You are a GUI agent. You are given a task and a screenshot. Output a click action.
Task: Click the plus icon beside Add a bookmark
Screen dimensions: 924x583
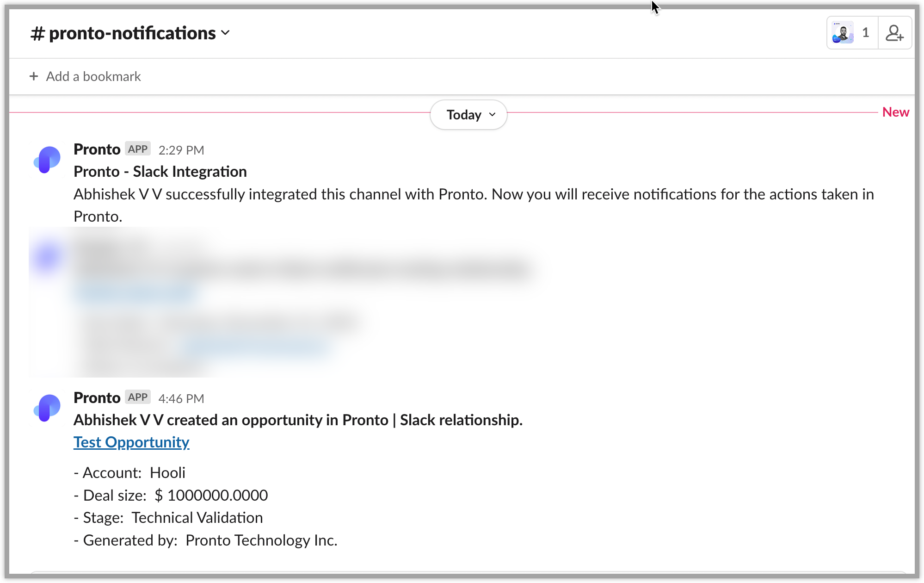34,76
